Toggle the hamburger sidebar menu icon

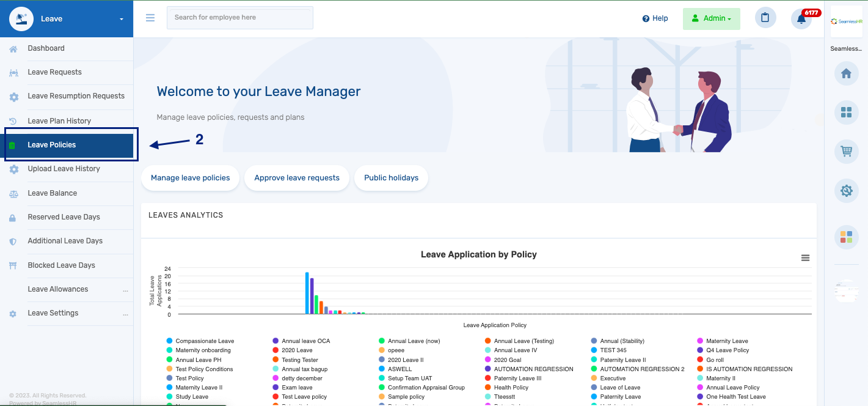(x=150, y=18)
